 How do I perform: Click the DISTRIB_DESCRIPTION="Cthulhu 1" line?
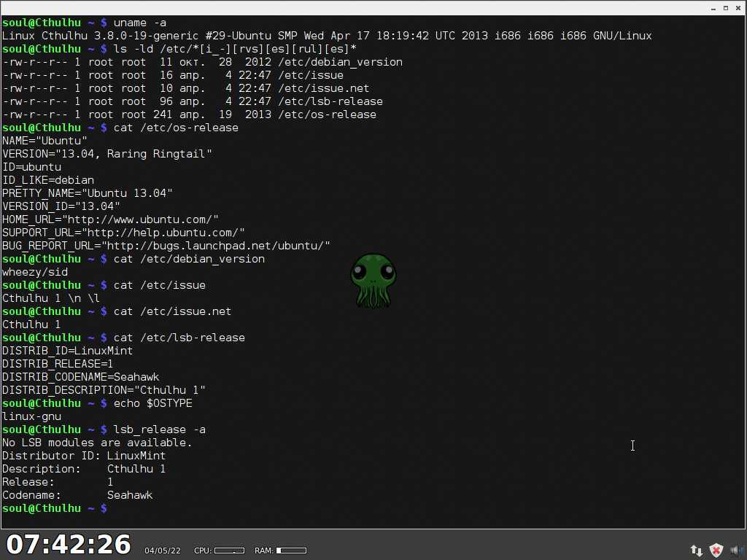[104, 391]
